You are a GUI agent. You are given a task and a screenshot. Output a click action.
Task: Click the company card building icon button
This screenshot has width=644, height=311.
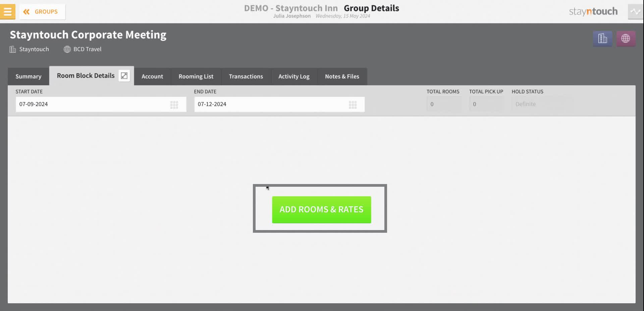click(x=602, y=39)
